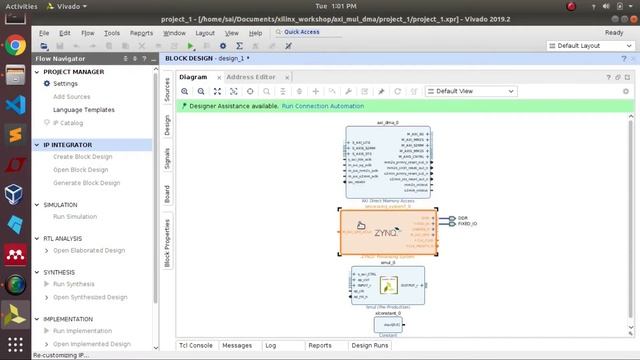The image size is (640, 360).
Task: Click the wrench customize block icon
Action: pos(348,91)
